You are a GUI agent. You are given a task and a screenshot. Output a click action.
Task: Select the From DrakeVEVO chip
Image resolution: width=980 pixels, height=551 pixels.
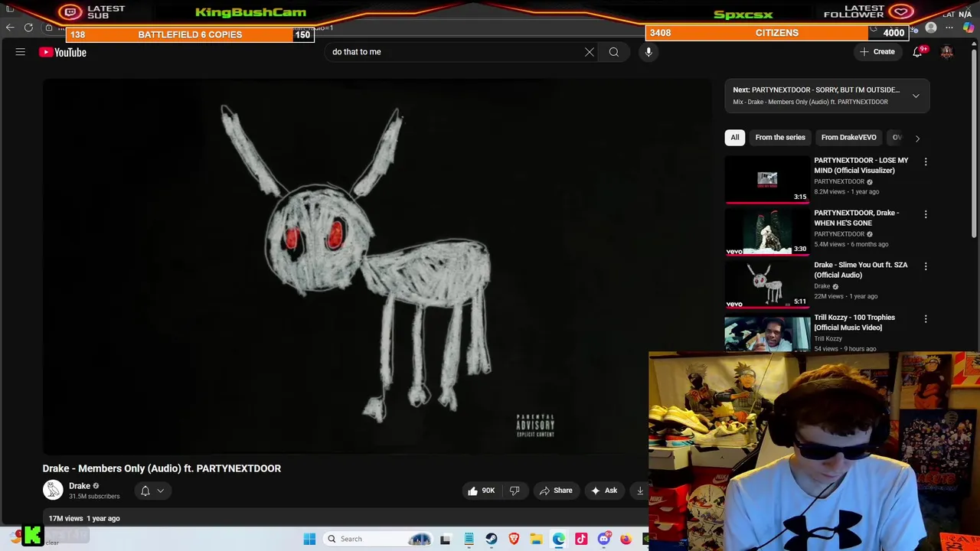[848, 138]
